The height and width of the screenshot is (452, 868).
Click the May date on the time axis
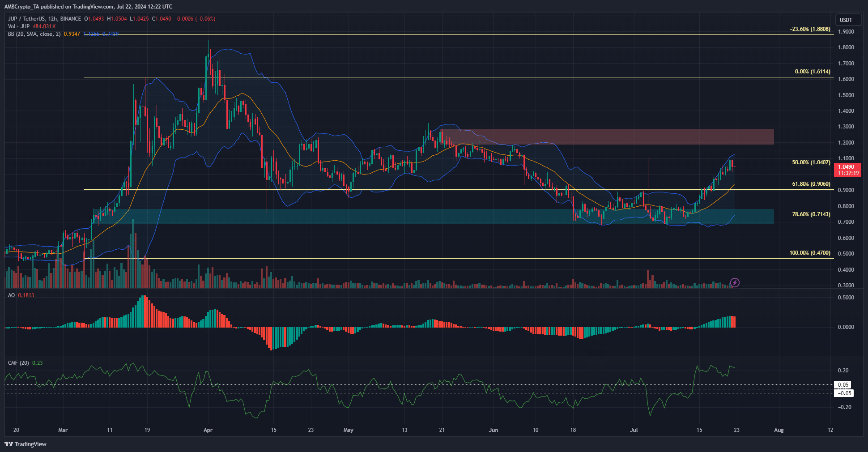tap(349, 430)
